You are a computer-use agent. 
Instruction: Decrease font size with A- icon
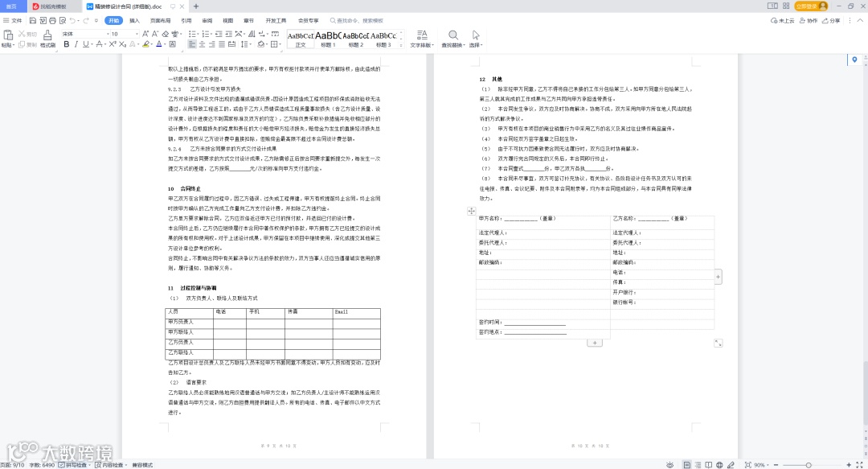tap(155, 34)
